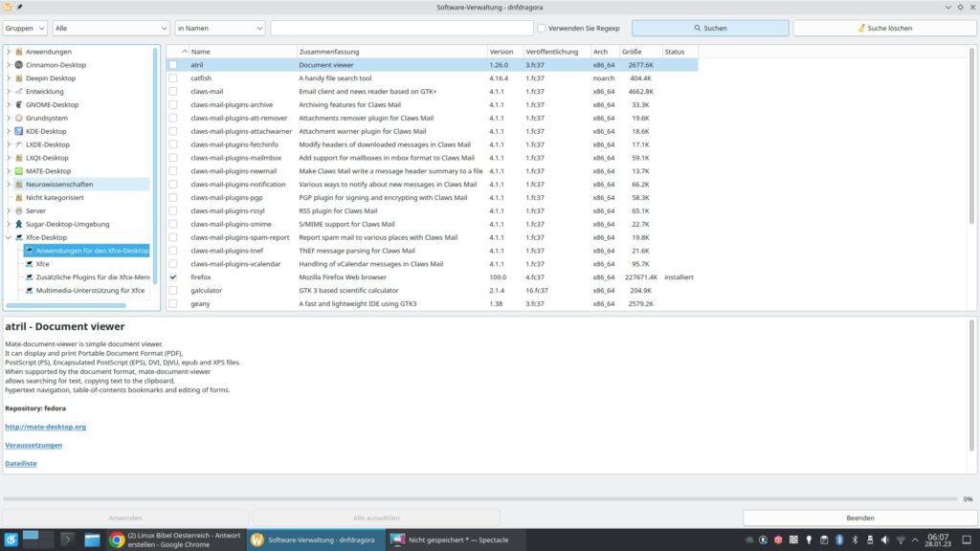Click the KDE-Desktop group icon

click(19, 131)
